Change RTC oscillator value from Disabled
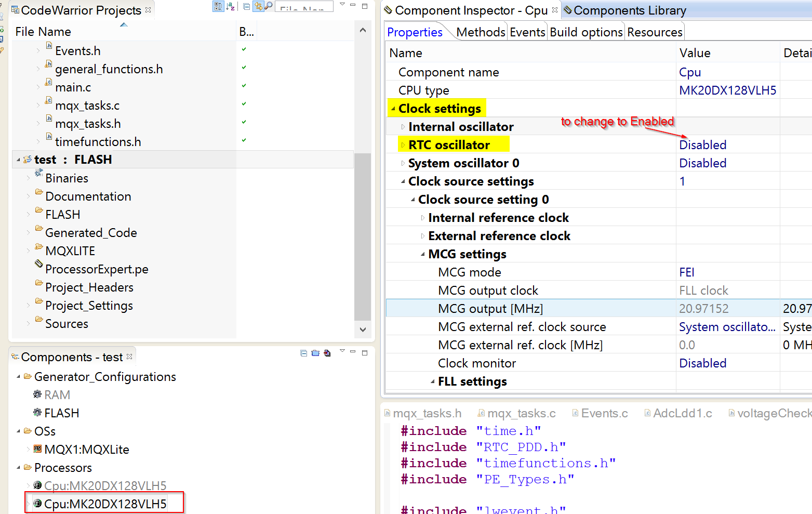The height and width of the screenshot is (514, 812). pyautogui.click(x=702, y=144)
